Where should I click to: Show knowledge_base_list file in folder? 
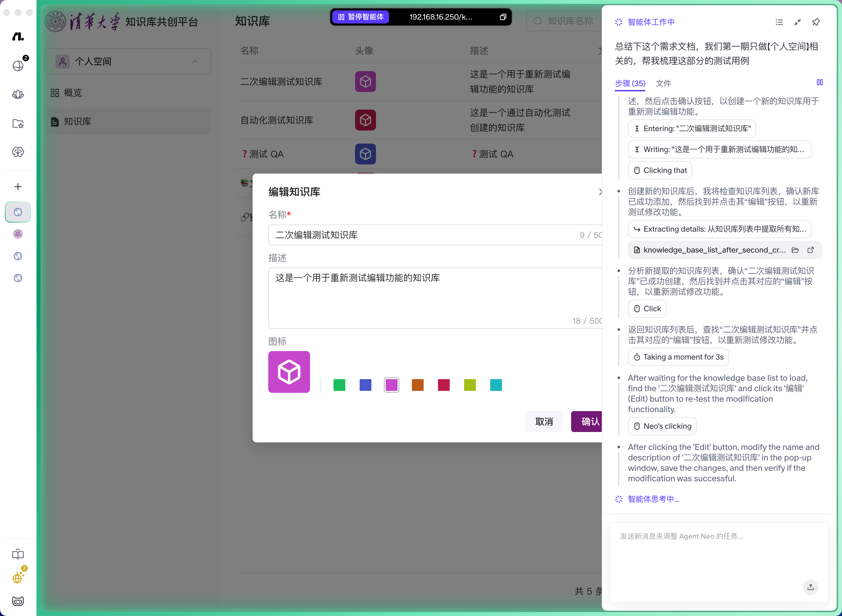[x=795, y=250]
